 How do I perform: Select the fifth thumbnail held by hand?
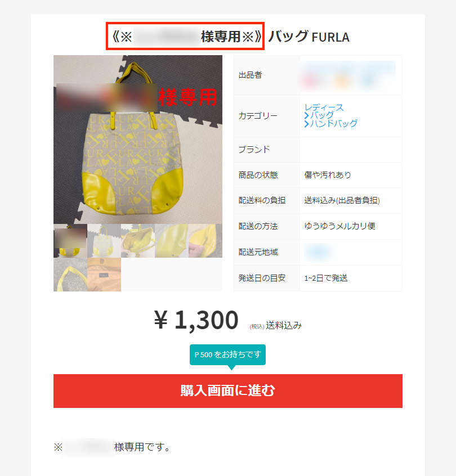pos(205,241)
